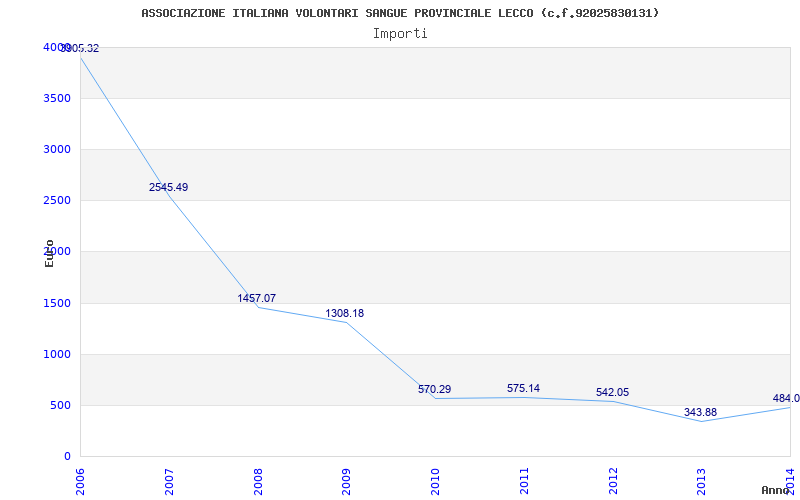The width and height of the screenshot is (800, 500).
Task: Select the 2013 year on the x-axis
Action: coord(701,480)
